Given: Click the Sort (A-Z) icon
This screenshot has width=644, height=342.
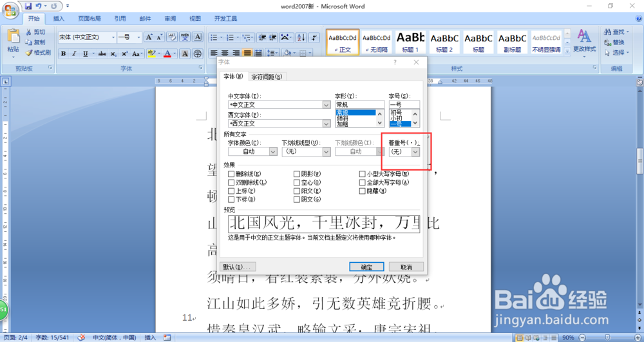Looking at the screenshot, I should point(301,38).
